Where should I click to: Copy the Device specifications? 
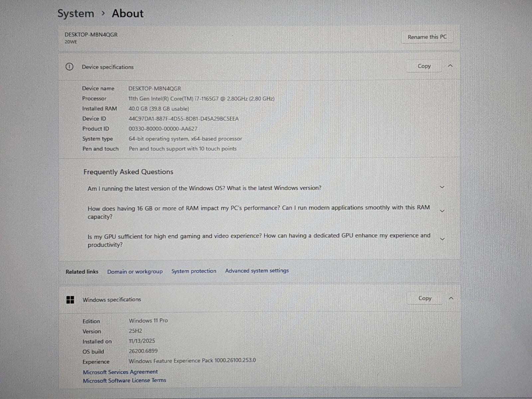click(x=424, y=66)
